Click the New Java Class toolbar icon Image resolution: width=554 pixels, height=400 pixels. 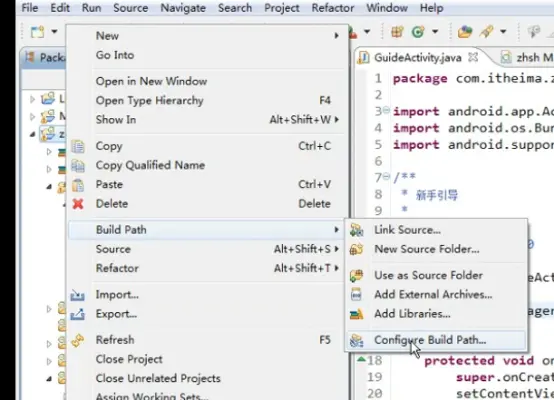point(418,32)
